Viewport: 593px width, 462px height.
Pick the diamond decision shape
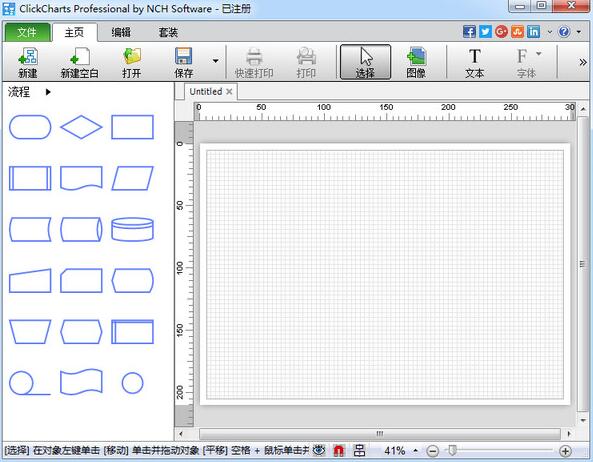point(81,127)
